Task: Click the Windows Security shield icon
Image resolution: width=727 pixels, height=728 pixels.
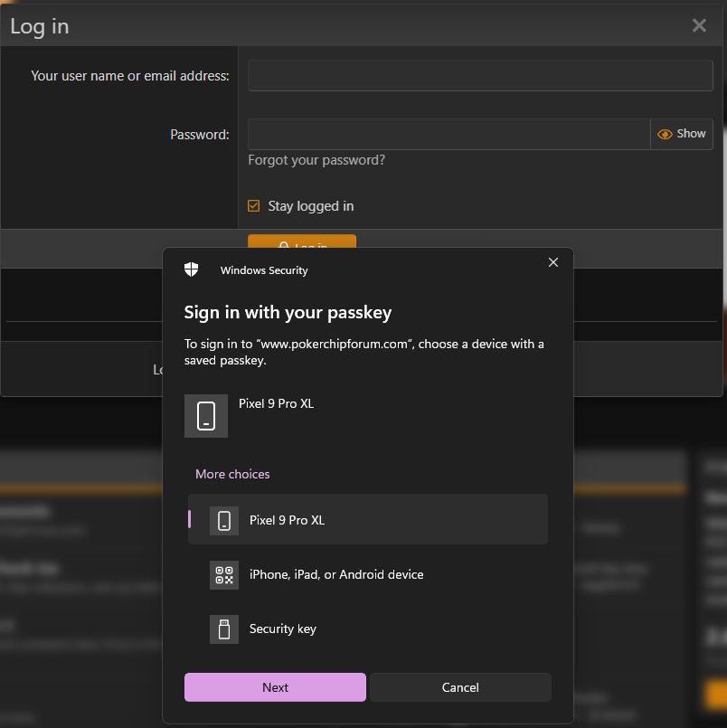Action: point(192,269)
